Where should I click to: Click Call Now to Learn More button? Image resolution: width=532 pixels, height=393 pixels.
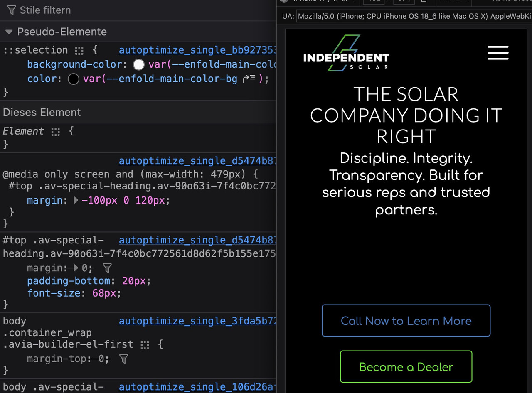tap(406, 321)
